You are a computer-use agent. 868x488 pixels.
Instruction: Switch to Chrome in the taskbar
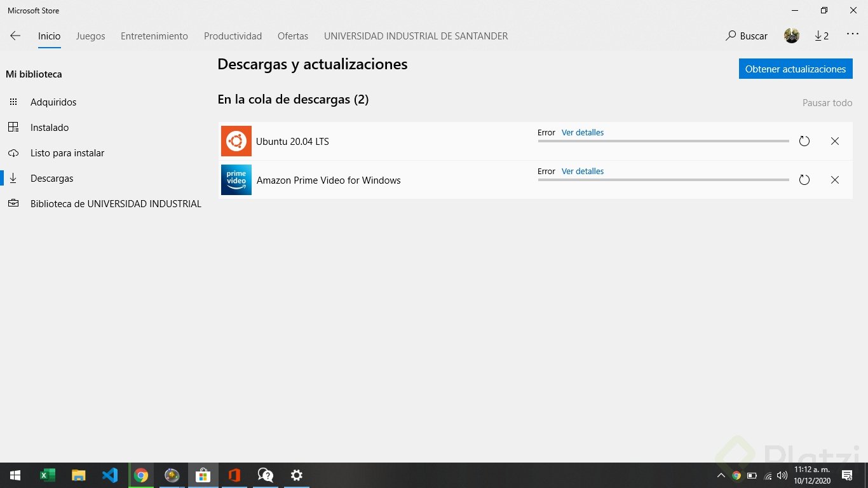coord(141,475)
